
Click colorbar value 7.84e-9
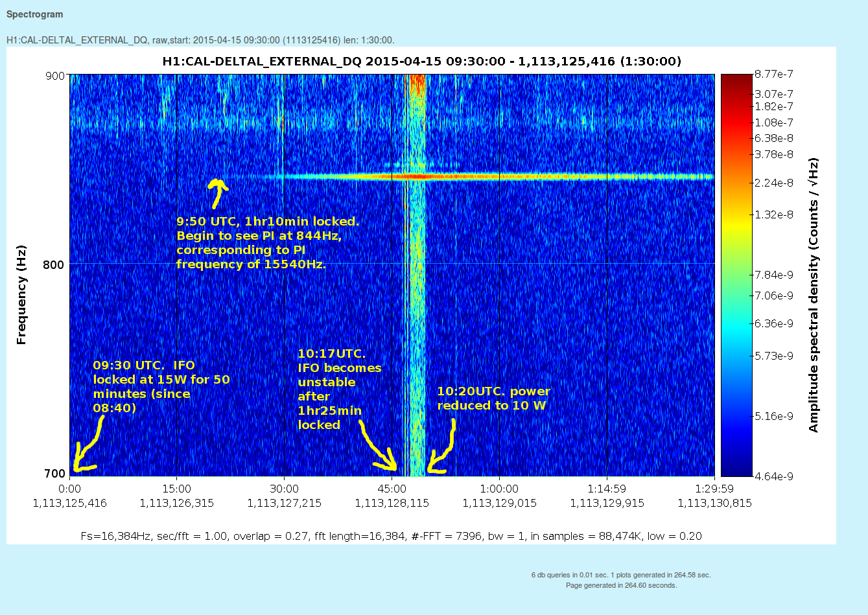774,275
